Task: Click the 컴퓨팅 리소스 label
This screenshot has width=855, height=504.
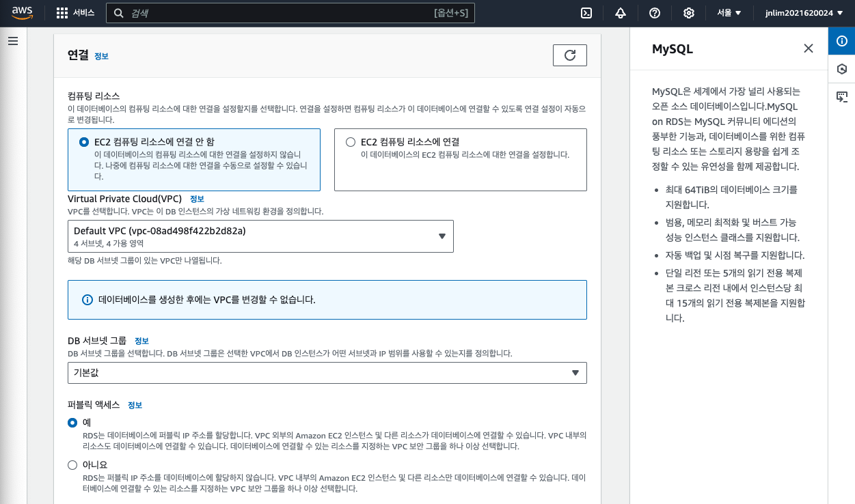Action: [94, 96]
